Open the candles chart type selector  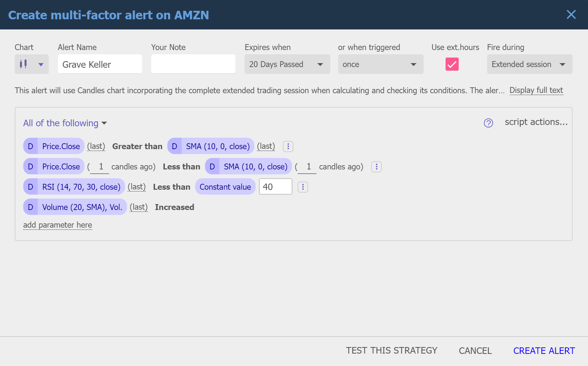click(32, 64)
